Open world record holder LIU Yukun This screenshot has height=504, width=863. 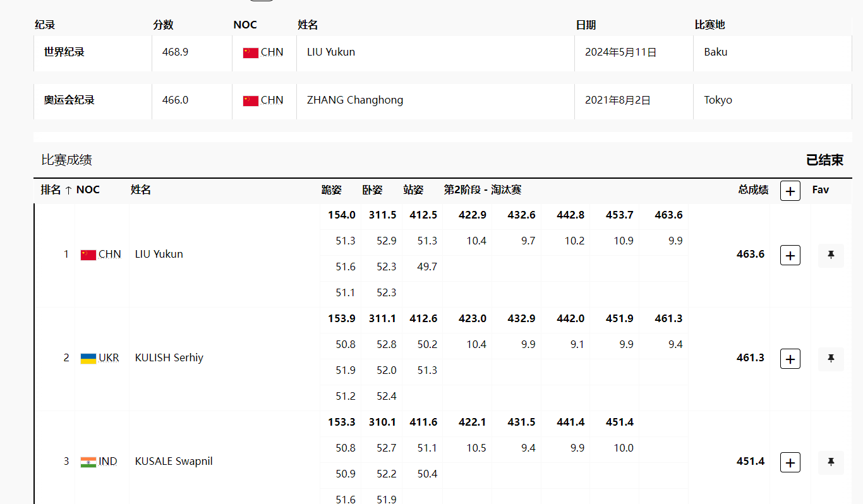tap(331, 52)
